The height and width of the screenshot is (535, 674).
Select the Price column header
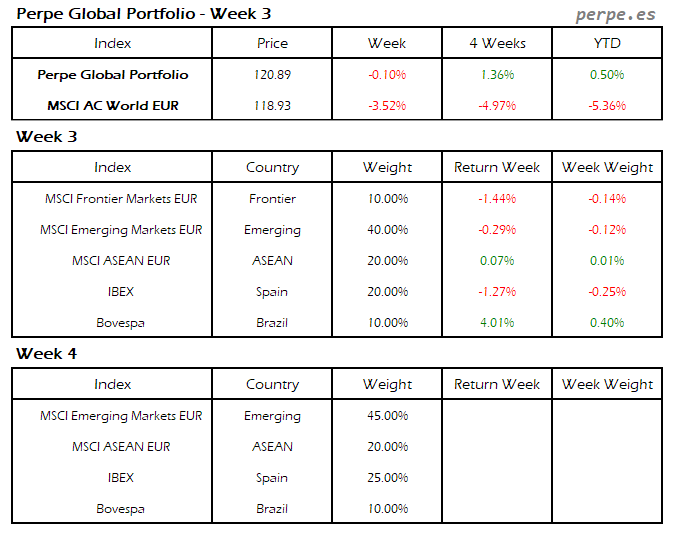tap(272, 43)
